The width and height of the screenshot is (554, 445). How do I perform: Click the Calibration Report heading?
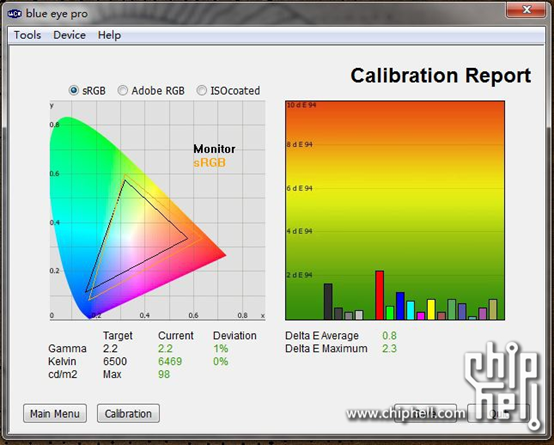click(x=441, y=75)
